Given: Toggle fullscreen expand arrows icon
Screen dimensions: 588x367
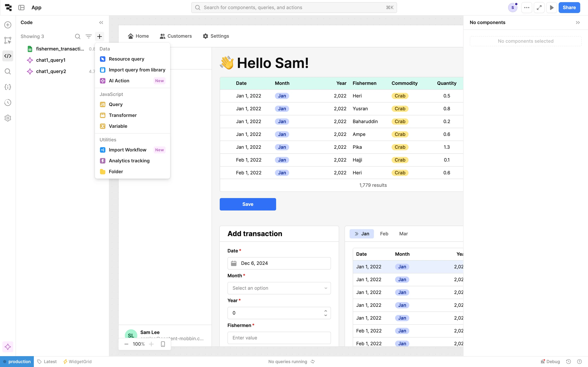Looking at the screenshot, I should point(539,8).
